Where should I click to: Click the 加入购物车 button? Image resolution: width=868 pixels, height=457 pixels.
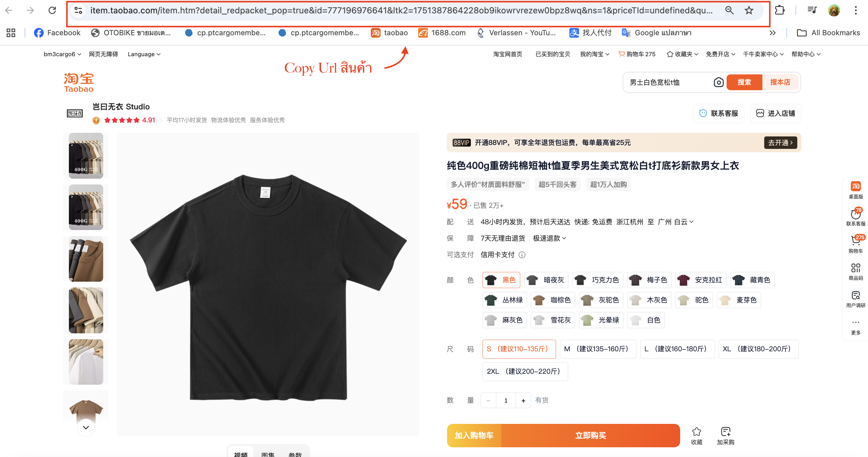[474, 435]
